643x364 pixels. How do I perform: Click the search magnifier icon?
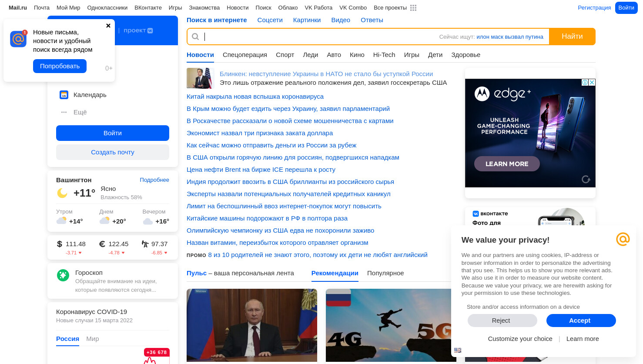click(195, 37)
